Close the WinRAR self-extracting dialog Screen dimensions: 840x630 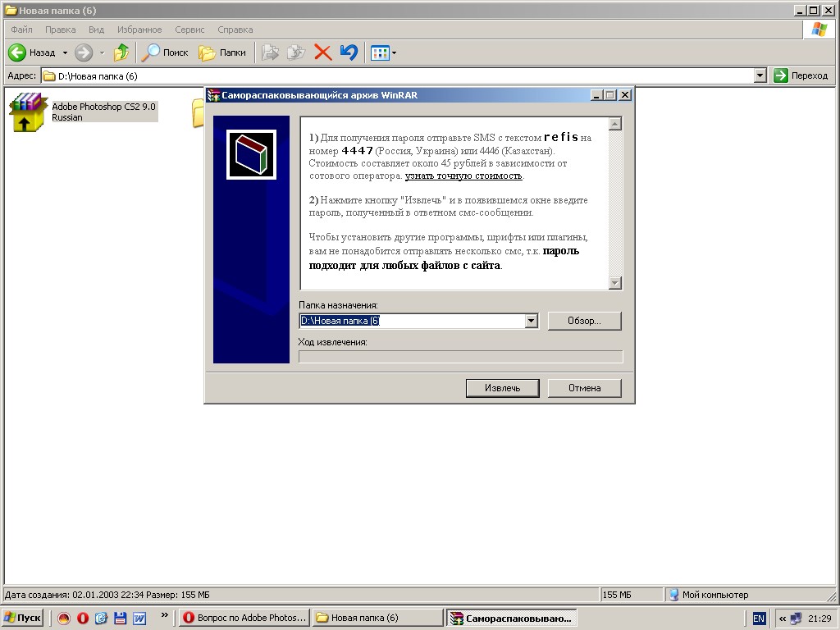pos(624,95)
